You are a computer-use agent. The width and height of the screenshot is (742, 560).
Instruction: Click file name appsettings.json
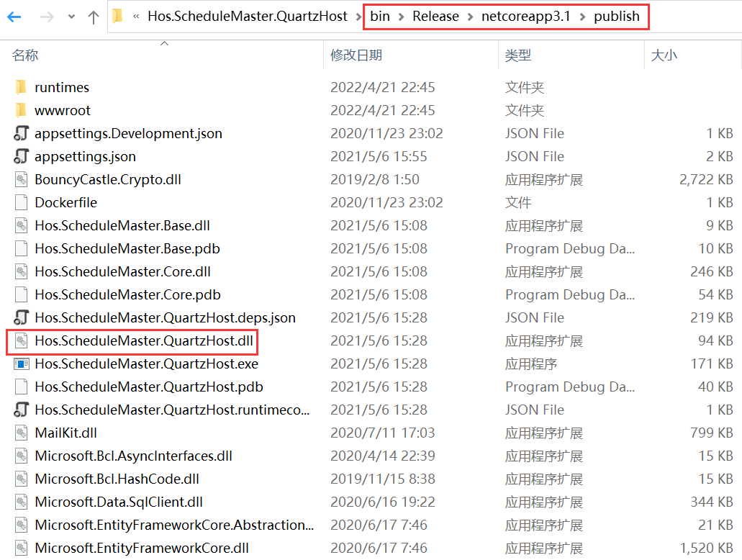tap(85, 157)
